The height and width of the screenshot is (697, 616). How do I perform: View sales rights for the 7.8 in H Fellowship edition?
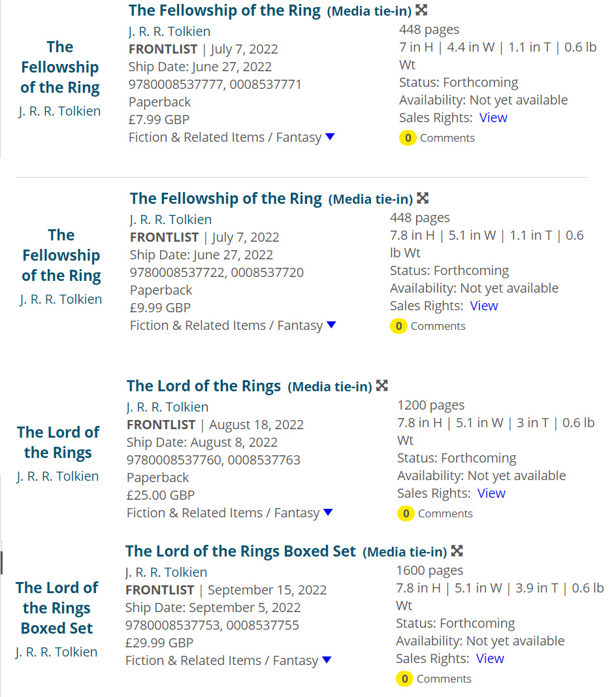(x=484, y=306)
